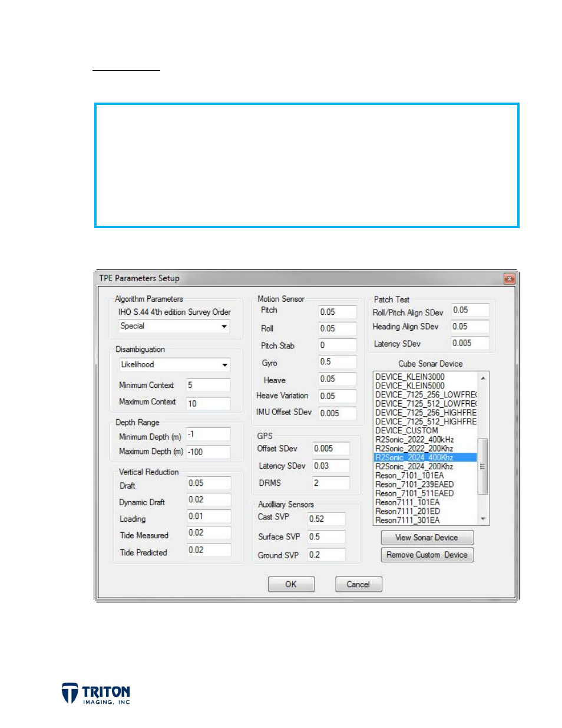
Task: Click the IMU Offset SDev field
Action: pos(338,413)
